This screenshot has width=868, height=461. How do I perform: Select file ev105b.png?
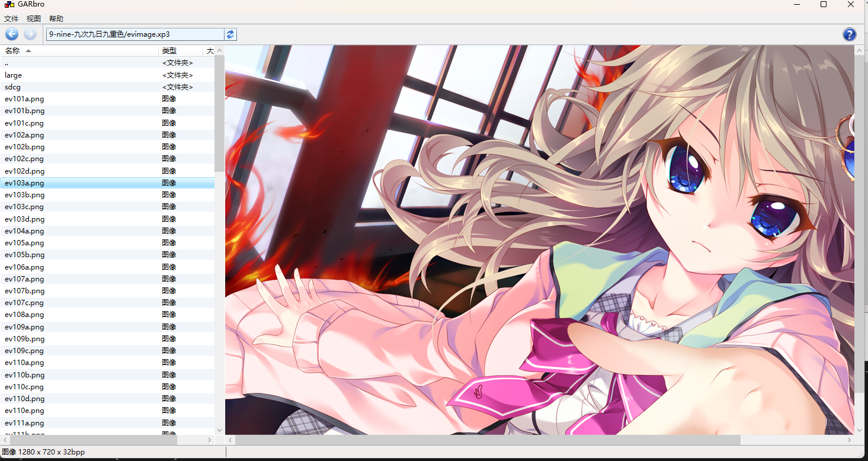107,255
